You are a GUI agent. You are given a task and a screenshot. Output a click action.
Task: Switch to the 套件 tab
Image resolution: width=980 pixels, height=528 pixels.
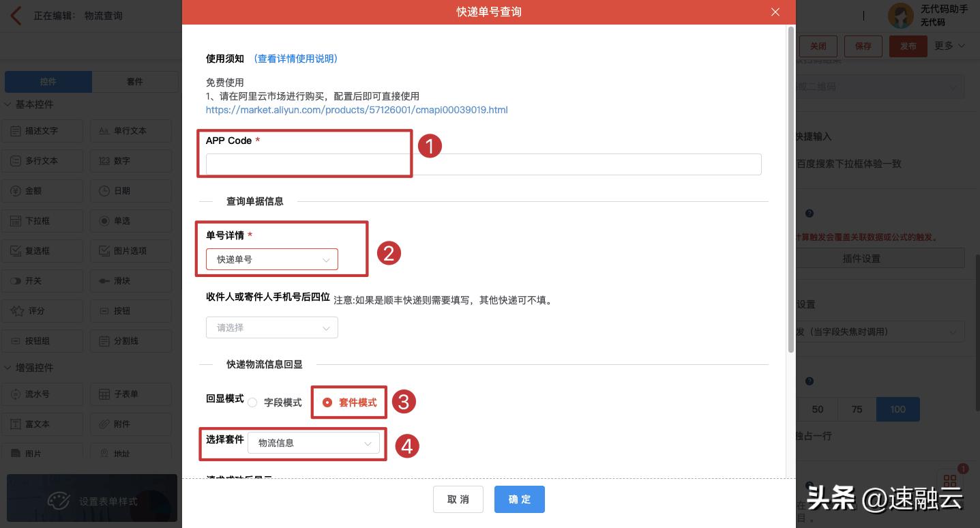coord(134,81)
